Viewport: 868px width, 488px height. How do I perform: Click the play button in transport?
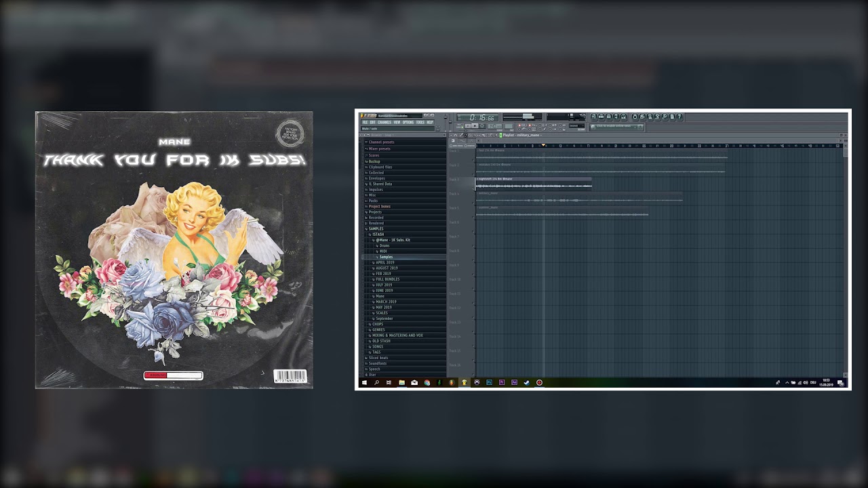click(x=468, y=125)
